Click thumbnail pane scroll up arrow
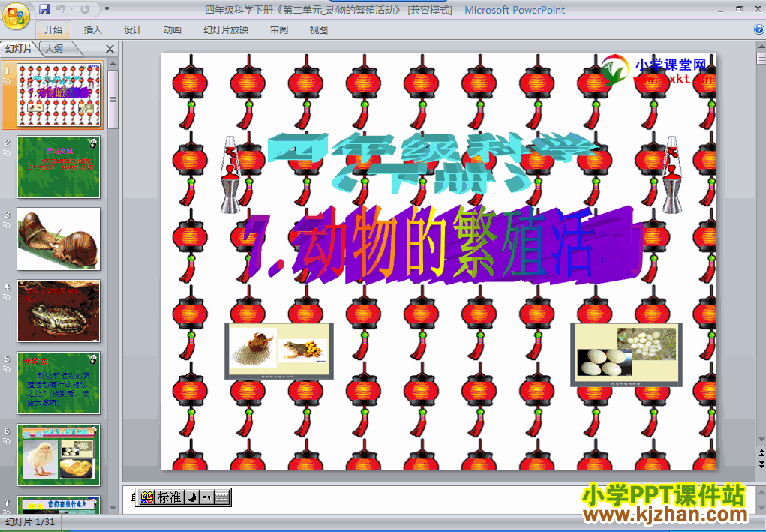The width and height of the screenshot is (766, 532). [x=113, y=64]
